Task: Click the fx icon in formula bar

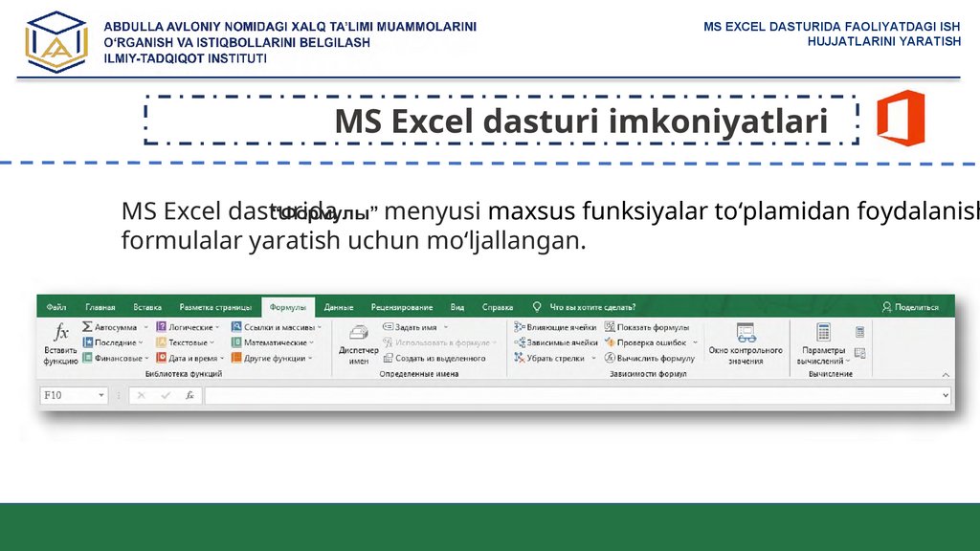Action: [x=189, y=395]
